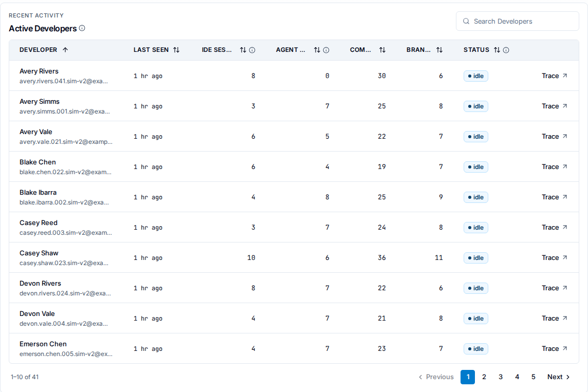This screenshot has width=588, height=392.
Task: Sort the Branches column
Action: point(439,50)
